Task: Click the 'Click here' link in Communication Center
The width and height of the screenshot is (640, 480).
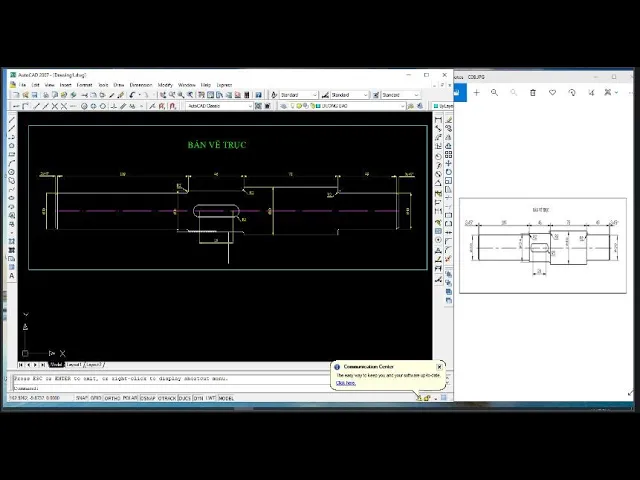Action: [x=346, y=383]
